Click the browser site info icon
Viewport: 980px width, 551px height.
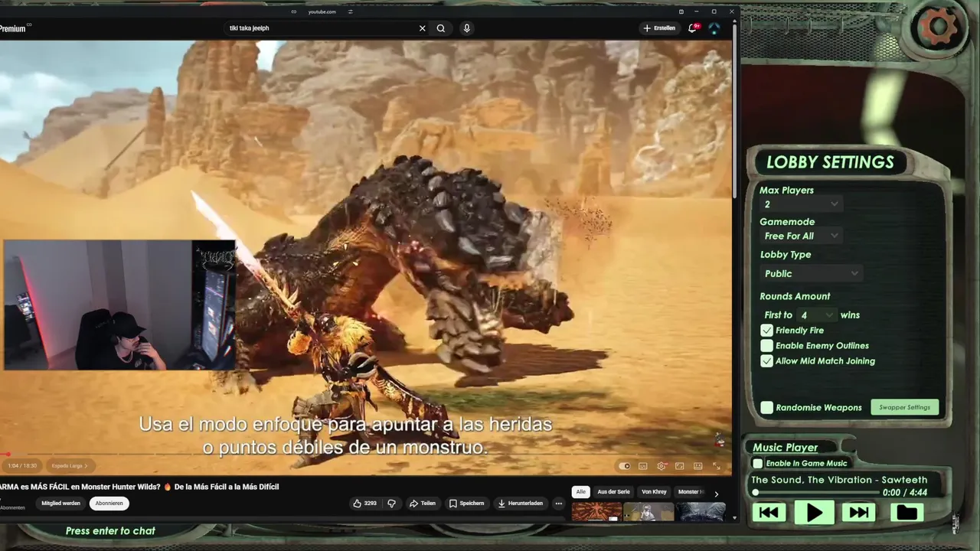[294, 11]
